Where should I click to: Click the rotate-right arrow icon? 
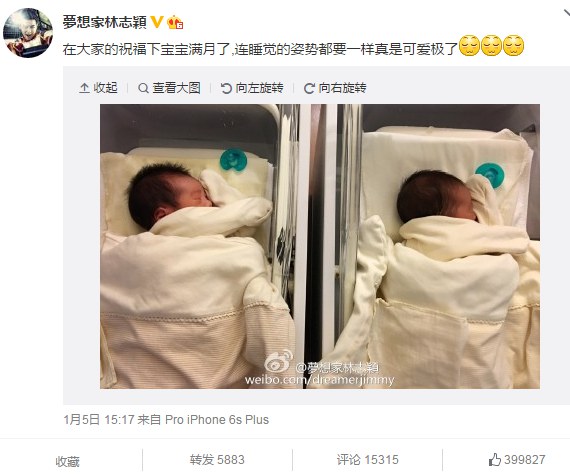[x=309, y=88]
